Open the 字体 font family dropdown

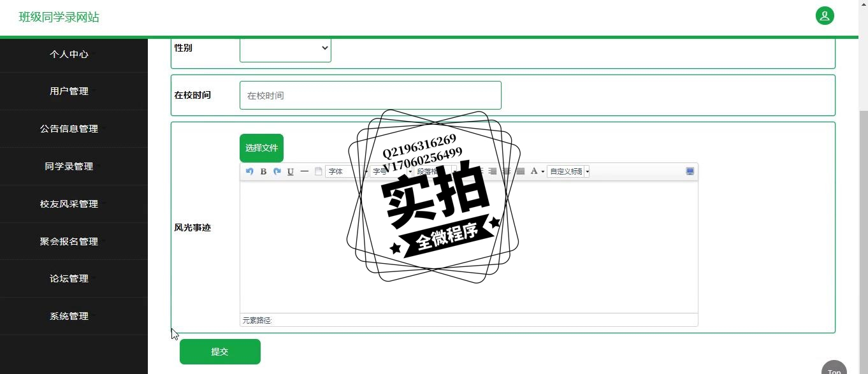coord(347,171)
